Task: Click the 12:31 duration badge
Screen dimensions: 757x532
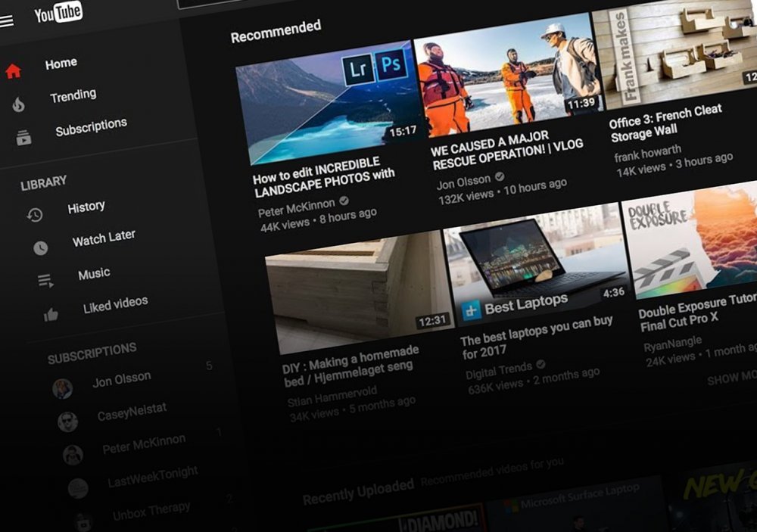Action: click(432, 321)
